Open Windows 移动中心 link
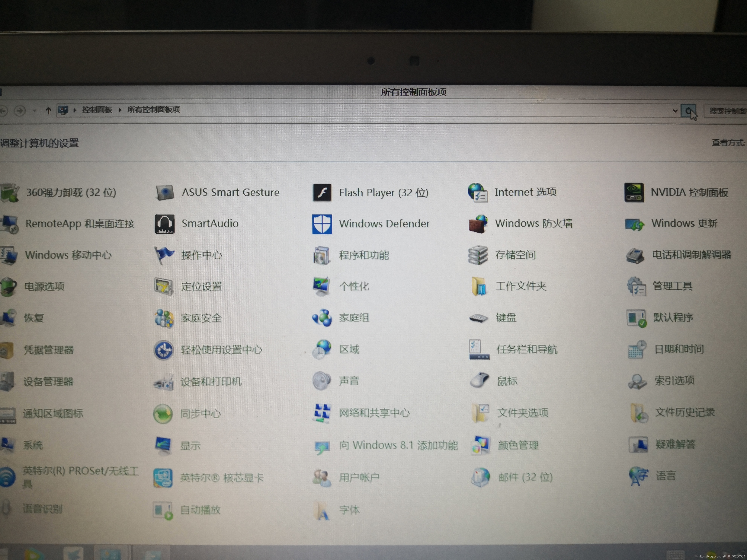 pyautogui.click(x=68, y=255)
